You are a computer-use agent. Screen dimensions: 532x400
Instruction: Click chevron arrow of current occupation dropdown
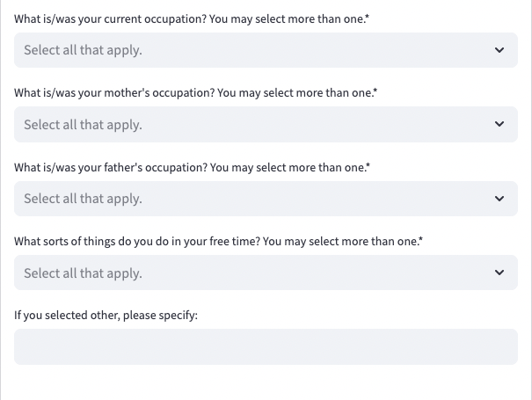[x=499, y=50]
